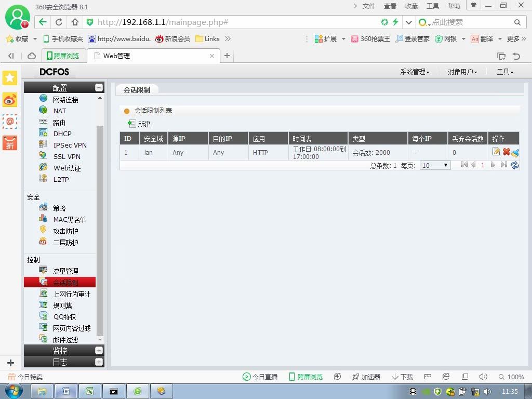Click the URL address field
Viewport: 532px width, 399px height.
tap(234, 22)
